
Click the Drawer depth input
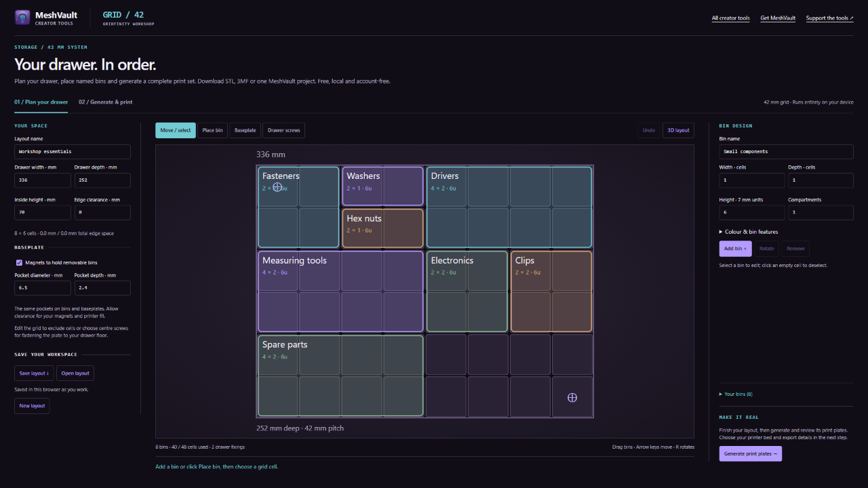(x=102, y=180)
